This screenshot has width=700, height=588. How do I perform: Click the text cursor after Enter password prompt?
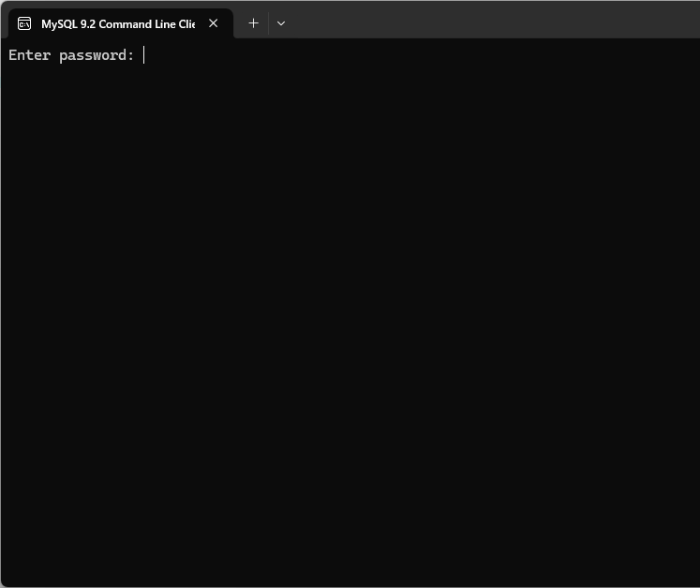tap(144, 55)
